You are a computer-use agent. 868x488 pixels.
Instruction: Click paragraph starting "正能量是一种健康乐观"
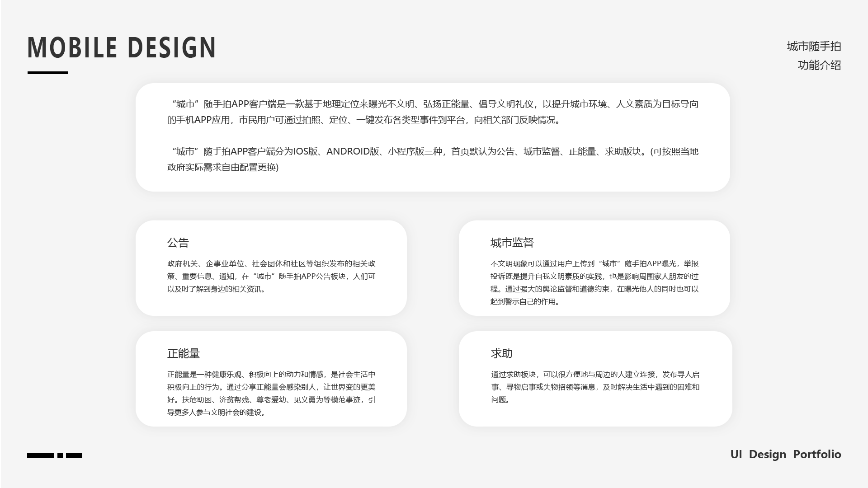tap(271, 393)
